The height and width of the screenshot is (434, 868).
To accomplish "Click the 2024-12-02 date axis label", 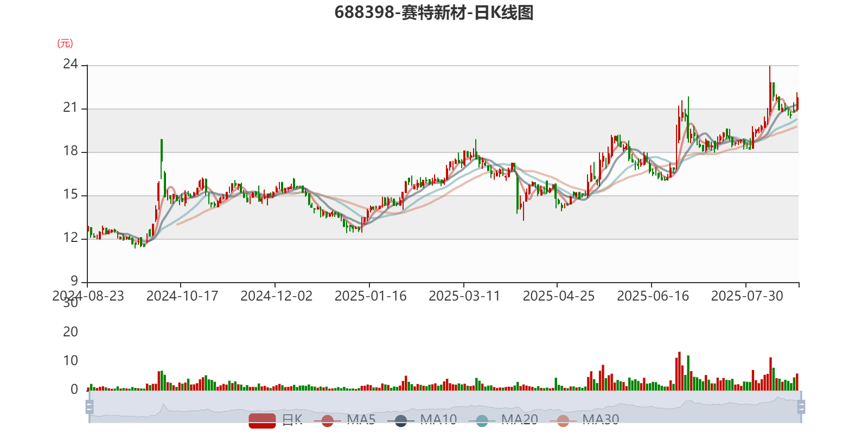I will [277, 296].
